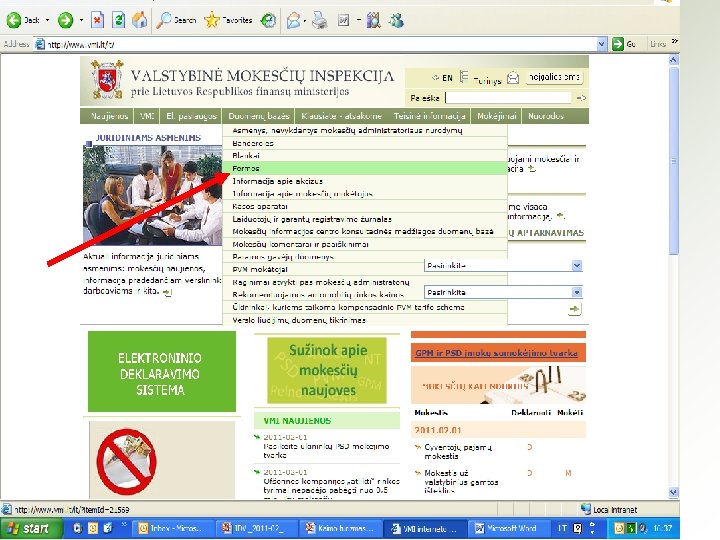Open GPM ir PSD įmokų sumokėjimo tvarka link
The height and width of the screenshot is (540, 720).
click(496, 353)
